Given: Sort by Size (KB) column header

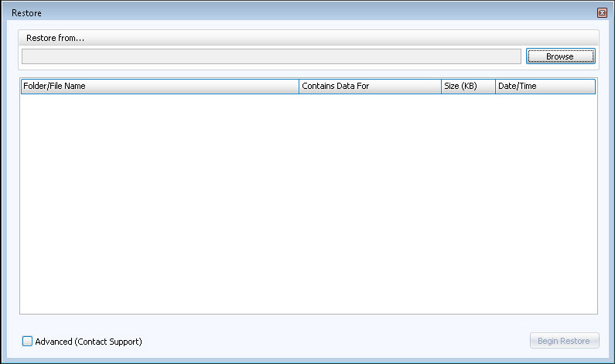Looking at the screenshot, I should coord(467,87).
